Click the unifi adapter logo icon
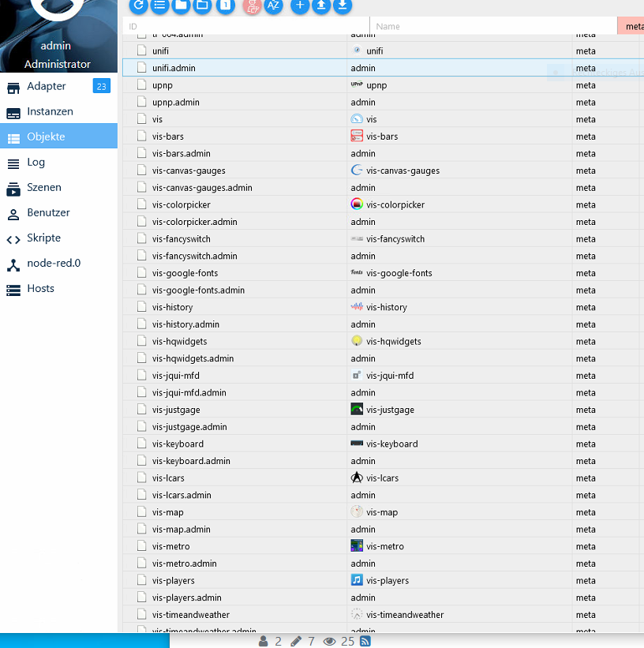 357,50
